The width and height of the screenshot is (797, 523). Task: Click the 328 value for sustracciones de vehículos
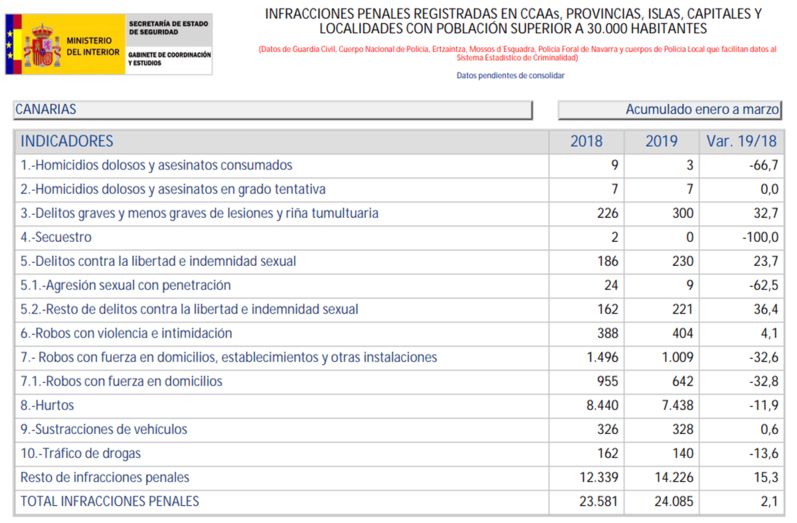(x=683, y=429)
